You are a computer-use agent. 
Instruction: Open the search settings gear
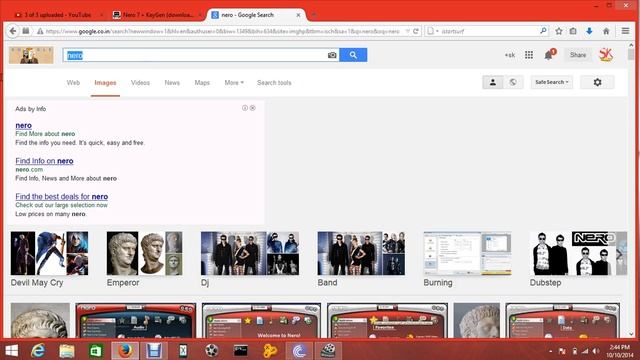coord(597,82)
